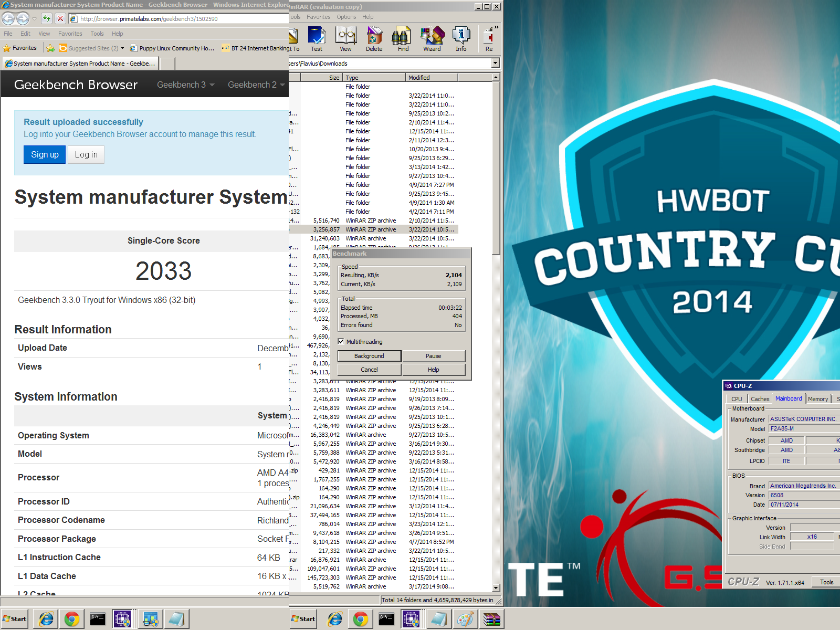Open the Favorites star button in IE
This screenshot has height=630, width=840.
tap(20, 48)
